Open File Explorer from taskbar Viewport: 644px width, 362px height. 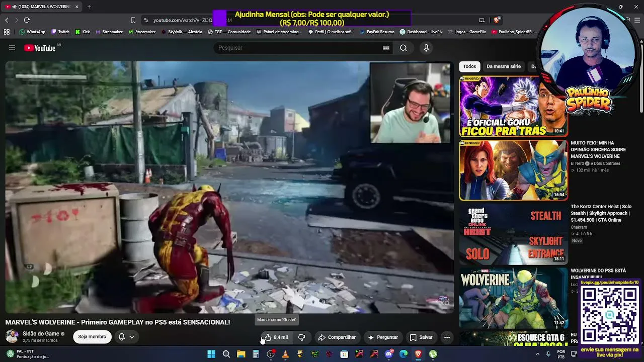tap(241, 354)
